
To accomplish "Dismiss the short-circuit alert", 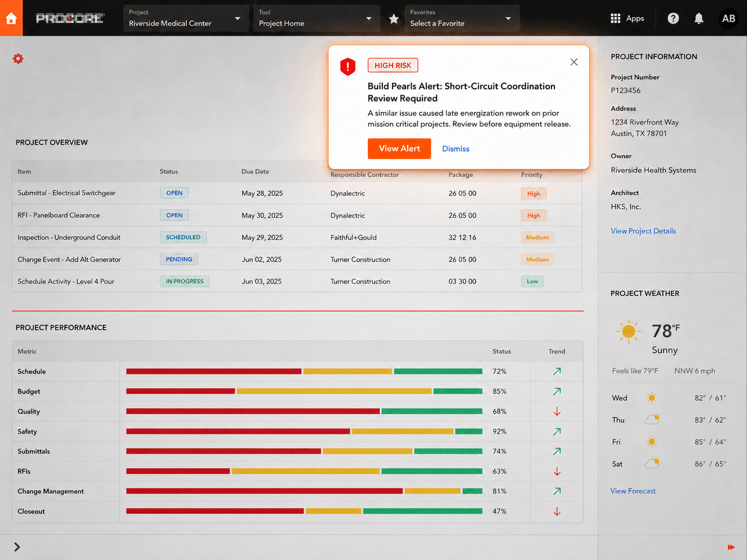I will [x=456, y=149].
